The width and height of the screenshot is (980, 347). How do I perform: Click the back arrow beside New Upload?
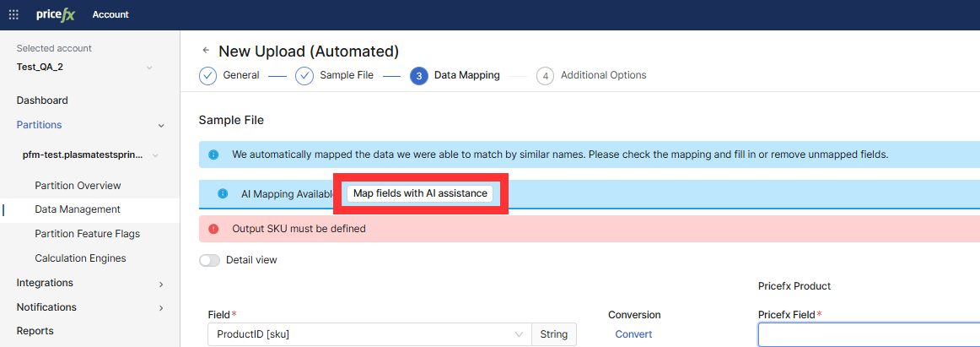click(x=206, y=51)
